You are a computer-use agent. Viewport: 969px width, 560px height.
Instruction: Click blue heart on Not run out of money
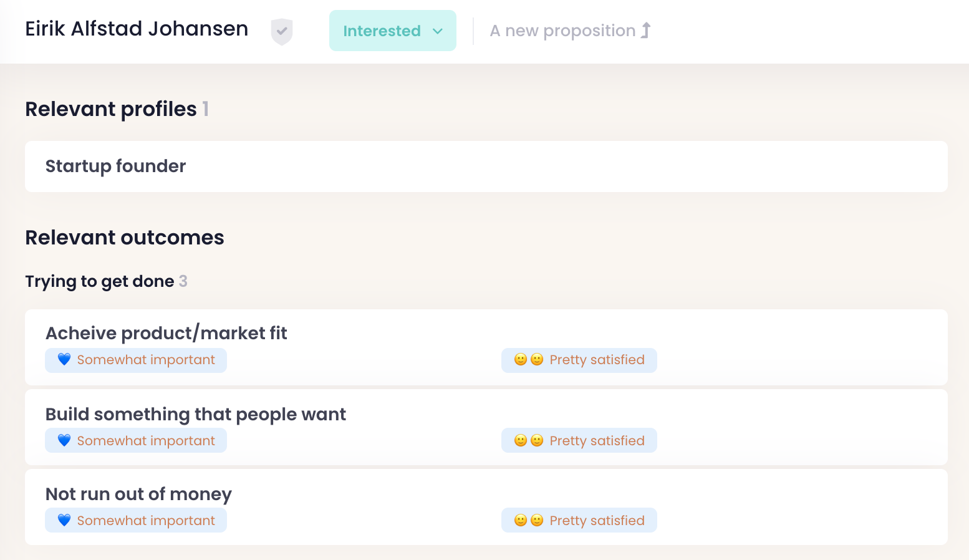coord(64,520)
